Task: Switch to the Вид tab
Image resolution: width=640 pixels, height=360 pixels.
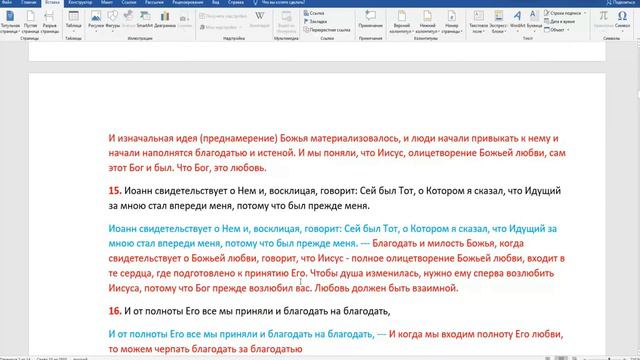Action: click(216, 2)
